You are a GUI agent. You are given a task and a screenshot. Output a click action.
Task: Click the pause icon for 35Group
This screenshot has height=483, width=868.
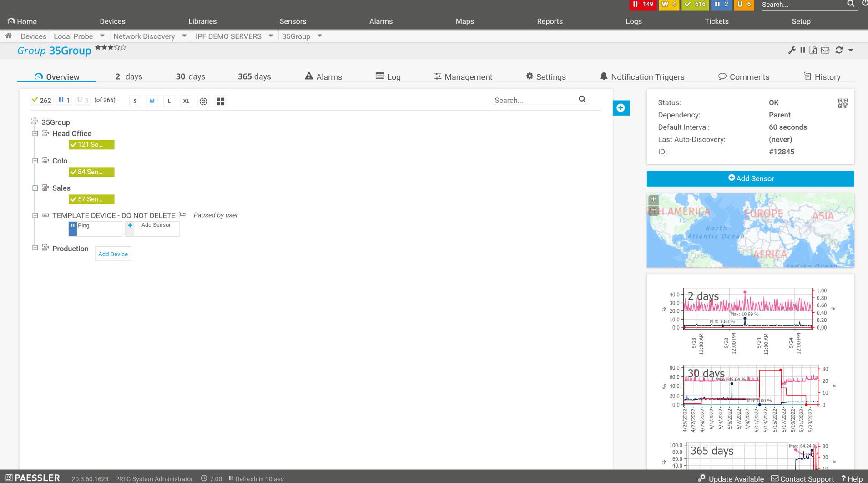802,51
